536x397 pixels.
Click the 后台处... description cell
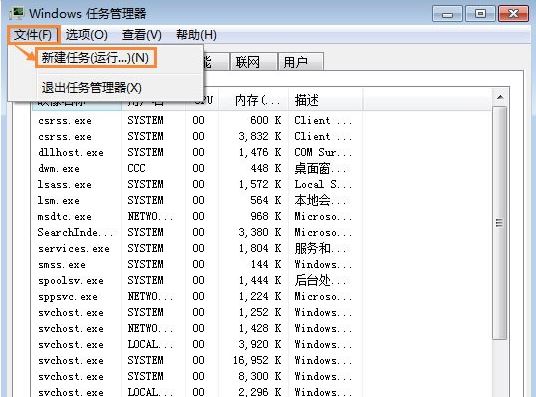[x=320, y=281]
